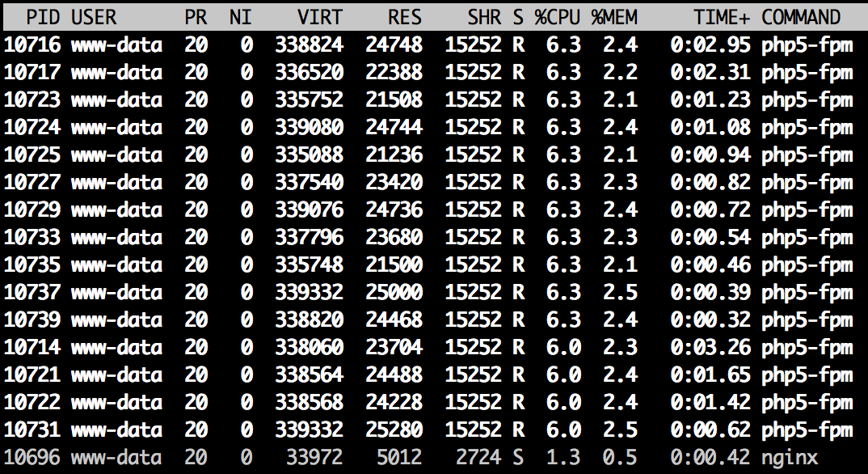Viewport: 868px width, 474px height.
Task: Click RES value 21236
Action: pyautogui.click(x=394, y=155)
